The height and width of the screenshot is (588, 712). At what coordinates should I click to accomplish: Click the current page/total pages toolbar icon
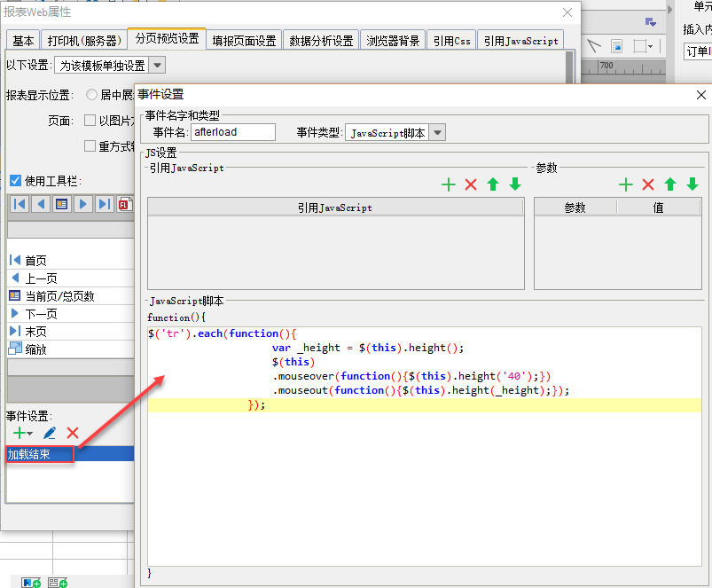point(62,204)
